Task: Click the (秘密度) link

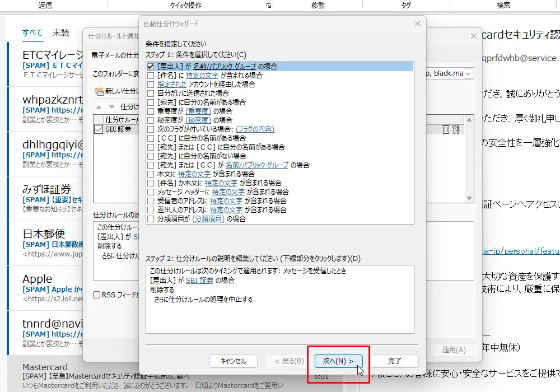Action: (x=198, y=120)
